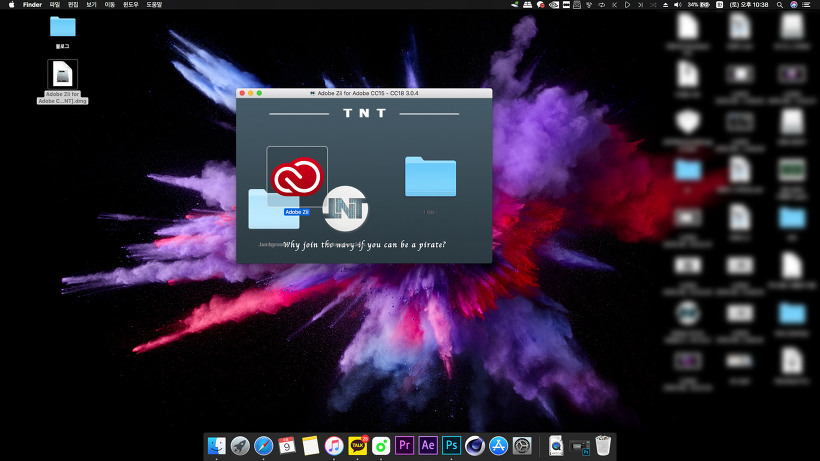
Task: Click the installer window title bar text
Action: [x=368, y=93]
